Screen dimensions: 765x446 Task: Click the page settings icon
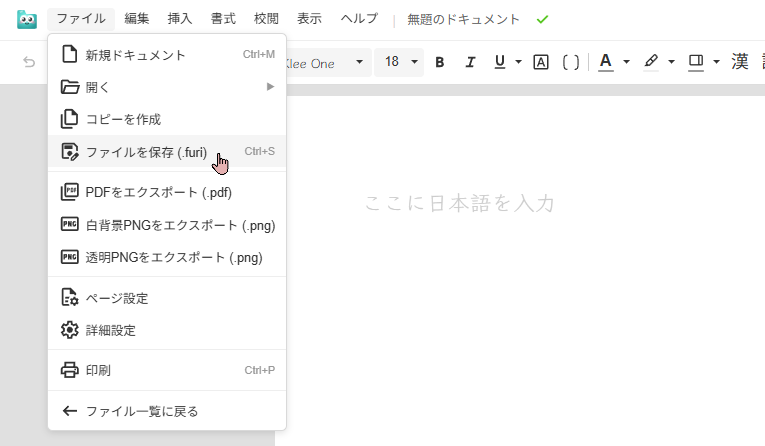(x=69, y=297)
